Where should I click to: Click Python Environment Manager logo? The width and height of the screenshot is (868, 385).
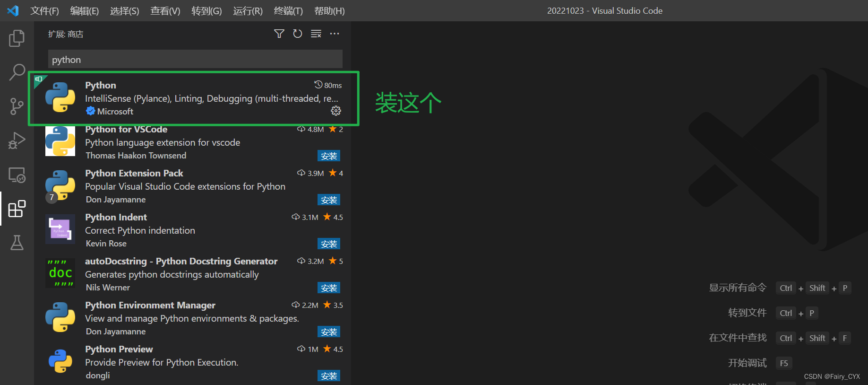coord(60,317)
